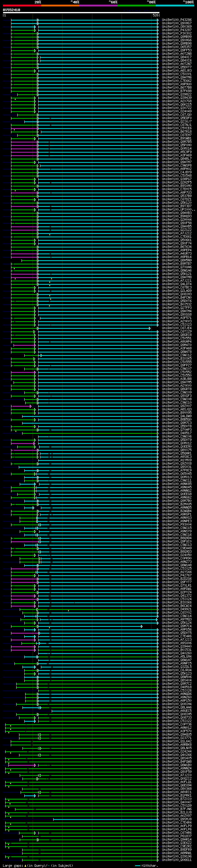Open hit UniRef100_P43287
This screenshot has width=197, height=868.
tap(177, 30)
